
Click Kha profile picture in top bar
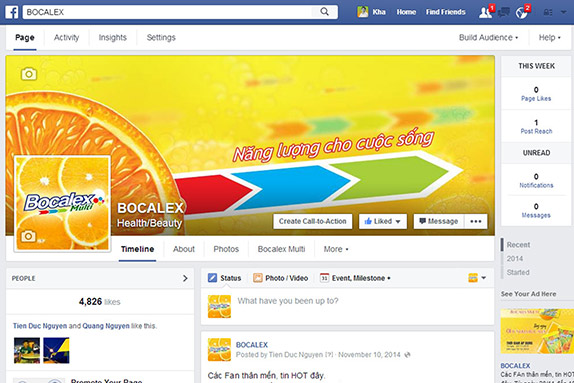click(362, 12)
